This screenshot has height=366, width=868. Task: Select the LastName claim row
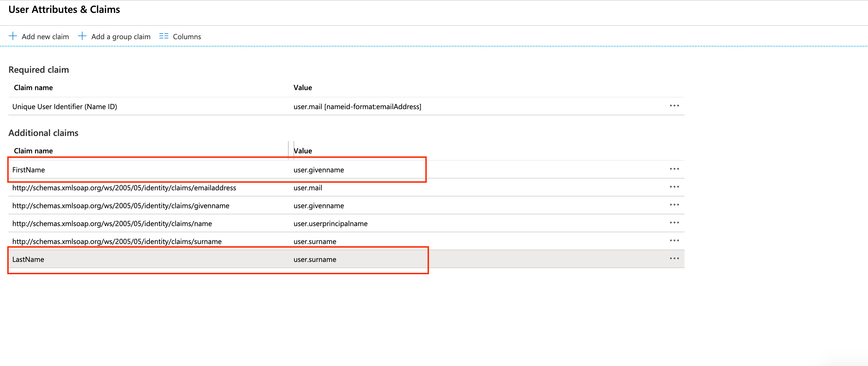[x=28, y=259]
